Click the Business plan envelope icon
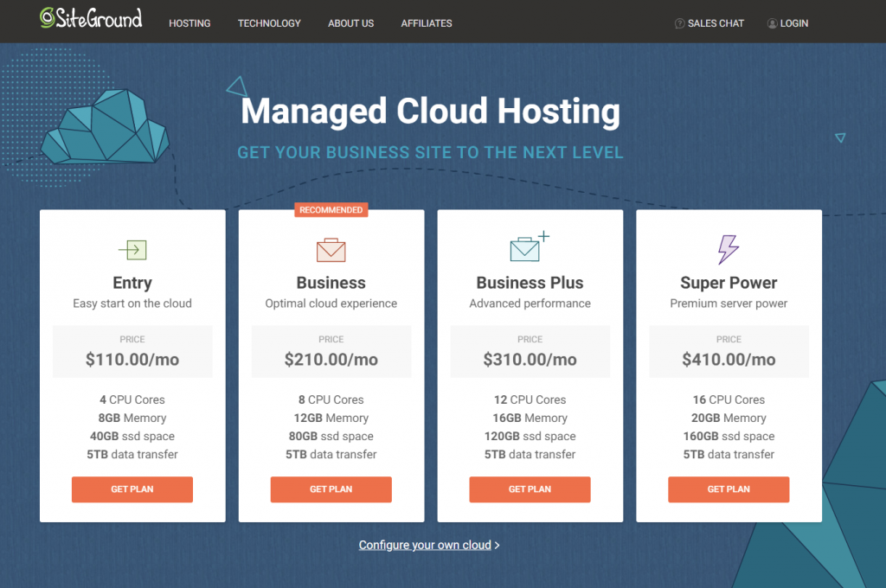The height and width of the screenshot is (588, 886). (x=331, y=250)
